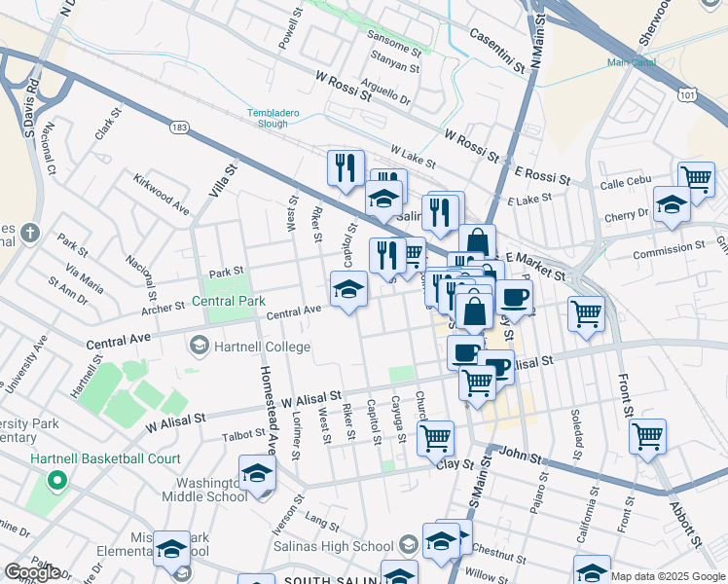Click the Casentini St label

coord(497,51)
